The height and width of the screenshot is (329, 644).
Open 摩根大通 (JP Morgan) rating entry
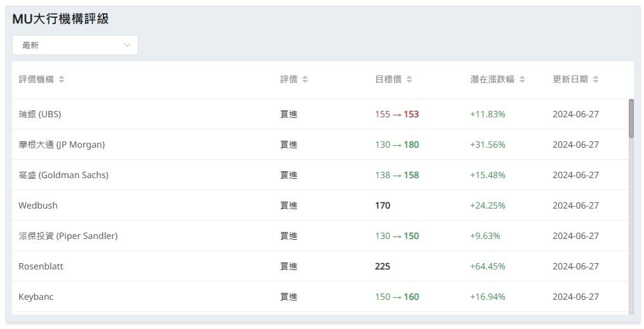click(x=62, y=145)
